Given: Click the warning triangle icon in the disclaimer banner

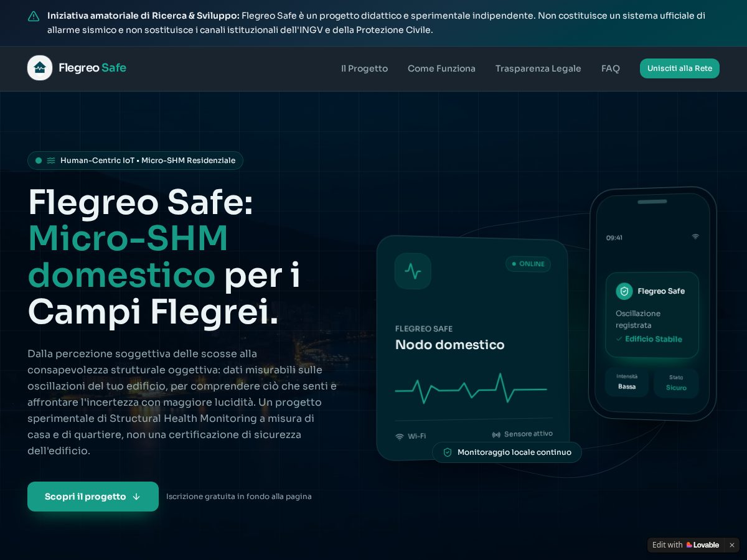Looking at the screenshot, I should pos(34,16).
